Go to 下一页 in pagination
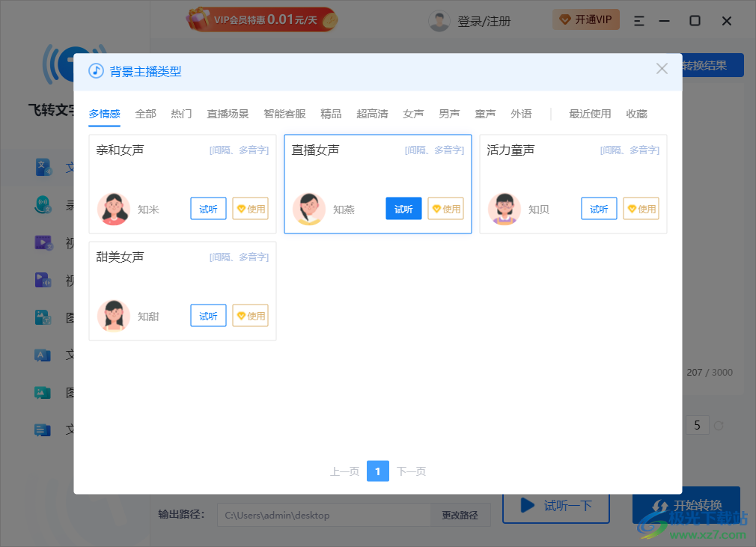 [411, 471]
